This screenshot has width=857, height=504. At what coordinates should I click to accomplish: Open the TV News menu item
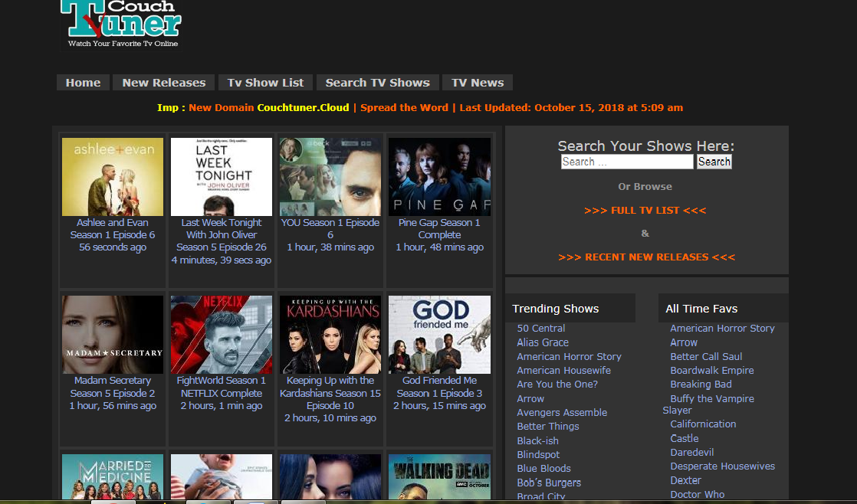click(478, 83)
